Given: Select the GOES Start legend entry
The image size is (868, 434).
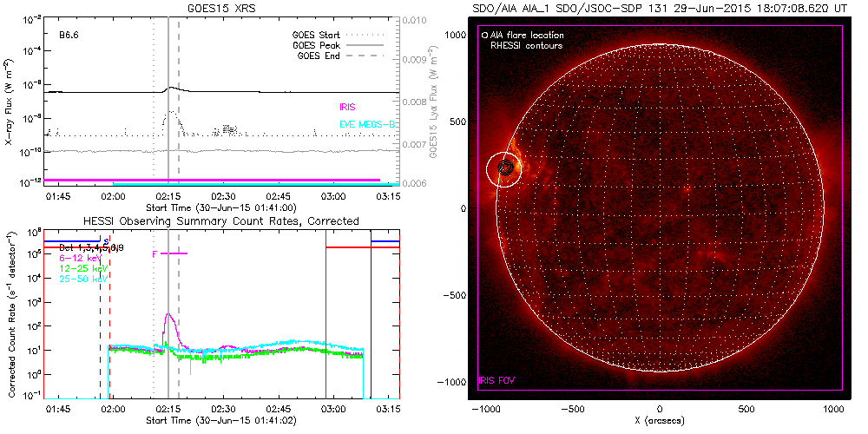Looking at the screenshot, I should tap(317, 36).
